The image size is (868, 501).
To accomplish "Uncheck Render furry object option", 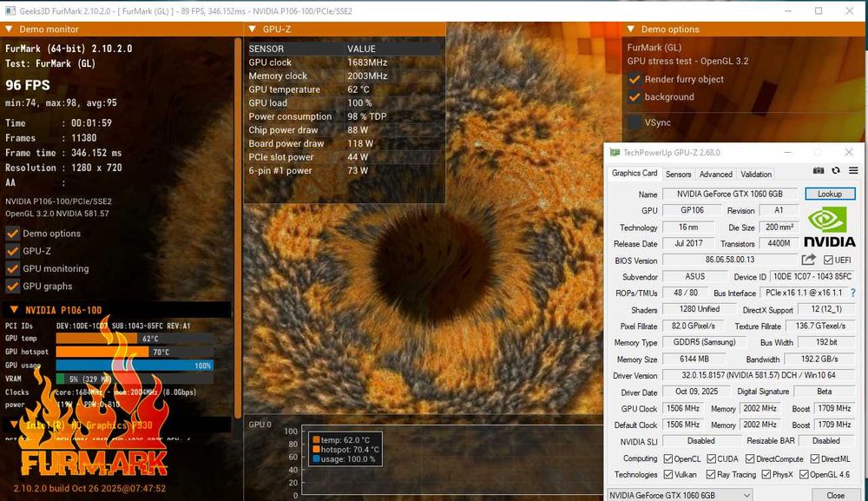I will 635,80.
